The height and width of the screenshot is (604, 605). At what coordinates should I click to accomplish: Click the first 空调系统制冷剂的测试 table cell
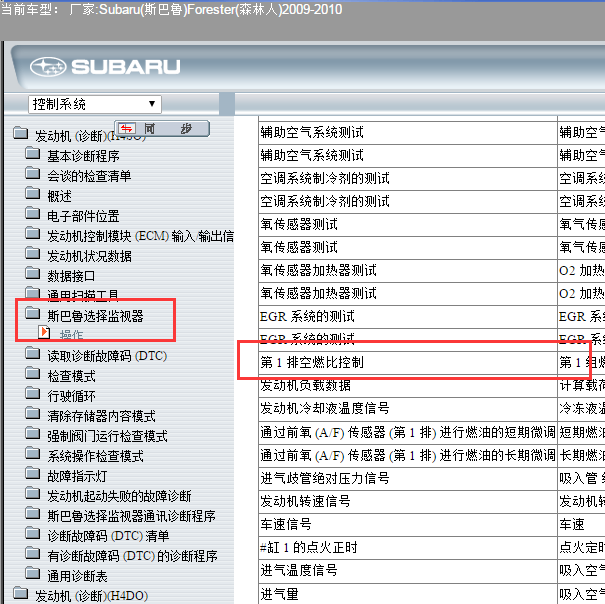pyautogui.click(x=408, y=179)
